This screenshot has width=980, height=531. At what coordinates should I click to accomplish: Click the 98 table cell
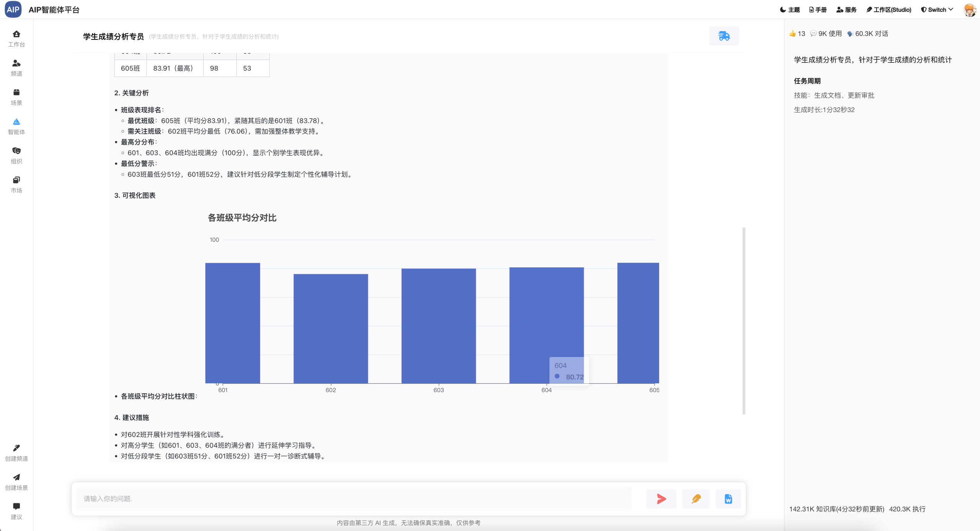[220, 68]
